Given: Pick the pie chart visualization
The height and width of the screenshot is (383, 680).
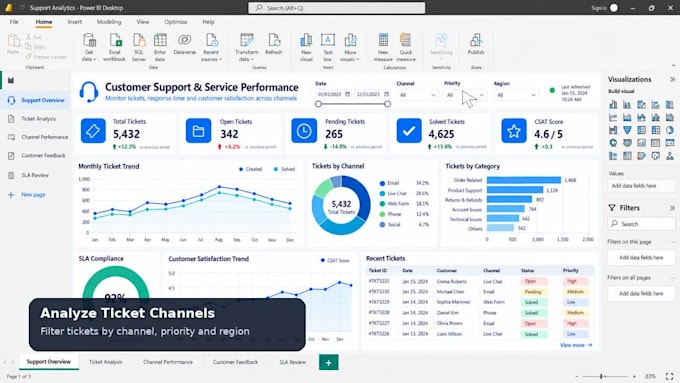Looking at the screenshot, I should [x=670, y=130].
